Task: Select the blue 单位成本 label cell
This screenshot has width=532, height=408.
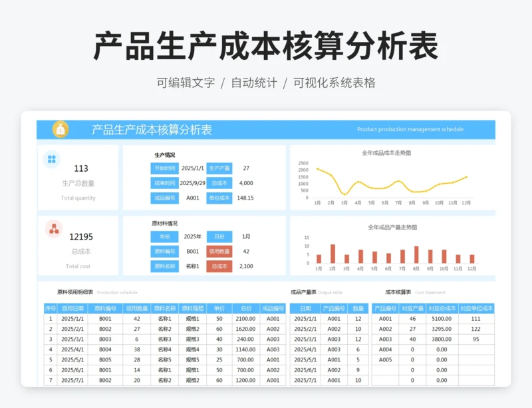Action: (x=219, y=198)
